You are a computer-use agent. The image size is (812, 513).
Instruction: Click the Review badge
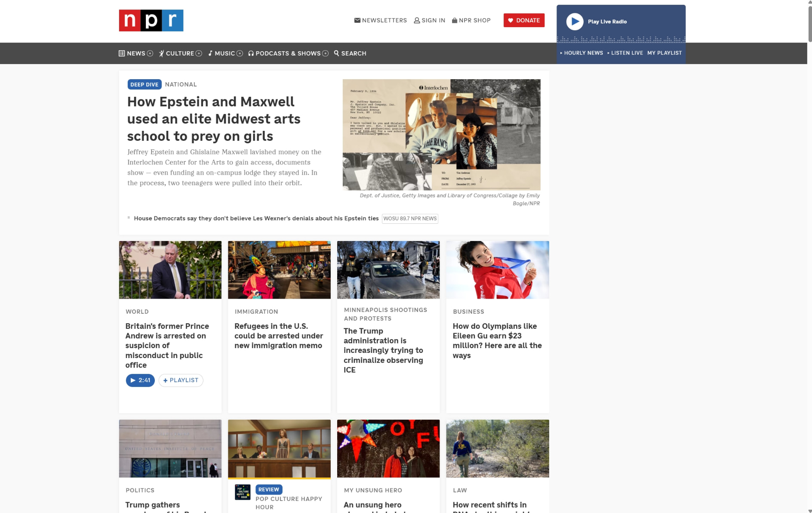click(x=269, y=489)
